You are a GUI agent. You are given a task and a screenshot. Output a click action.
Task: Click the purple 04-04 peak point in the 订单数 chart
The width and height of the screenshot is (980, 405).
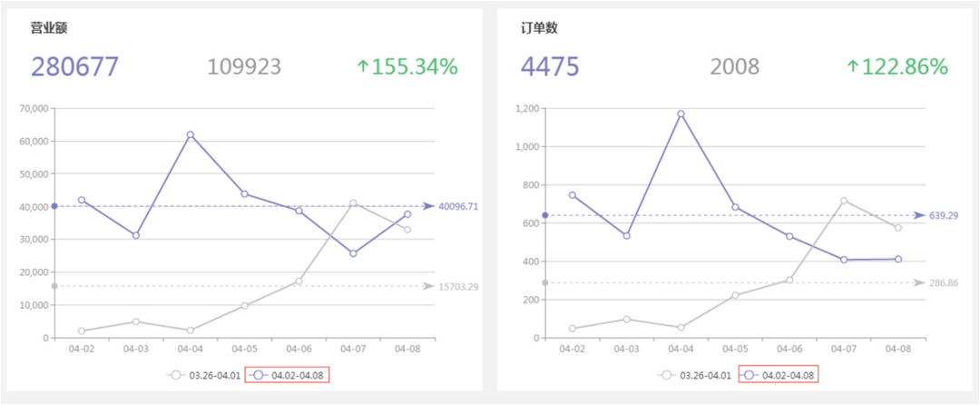click(681, 114)
